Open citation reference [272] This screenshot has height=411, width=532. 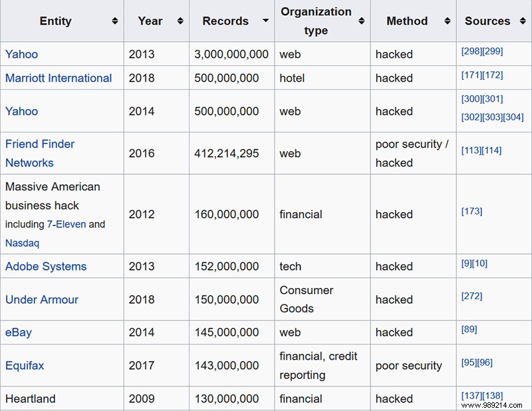(x=473, y=295)
